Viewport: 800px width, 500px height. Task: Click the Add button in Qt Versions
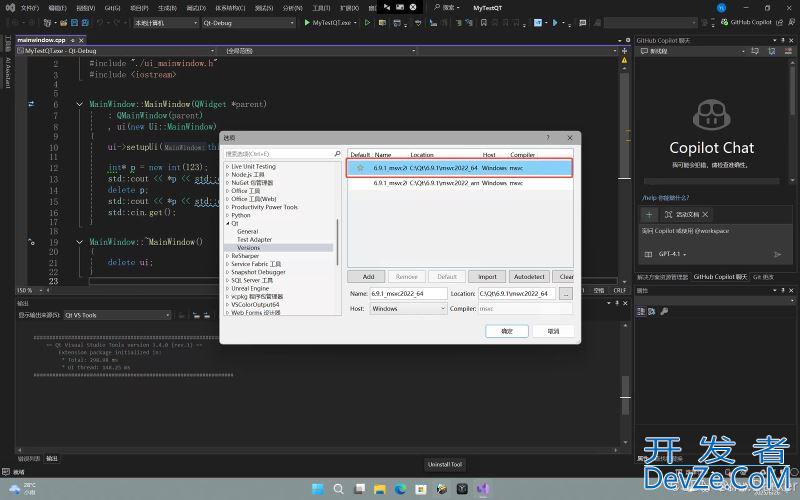pyautogui.click(x=368, y=277)
